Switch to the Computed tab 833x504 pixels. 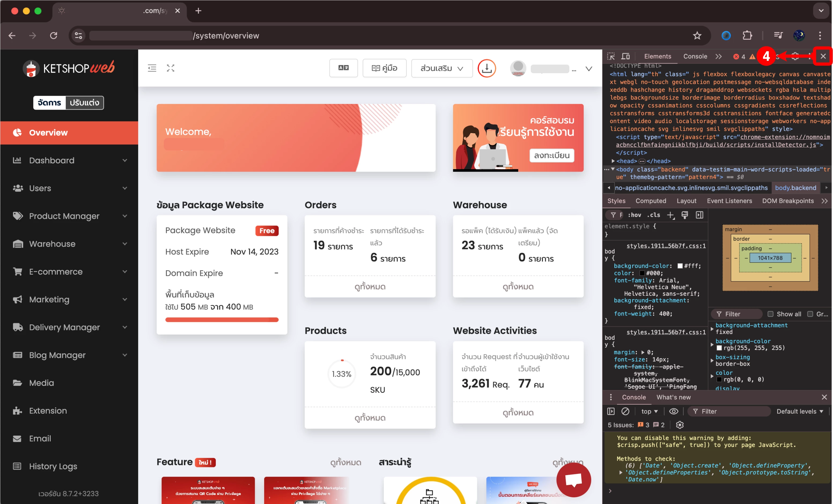(x=650, y=201)
